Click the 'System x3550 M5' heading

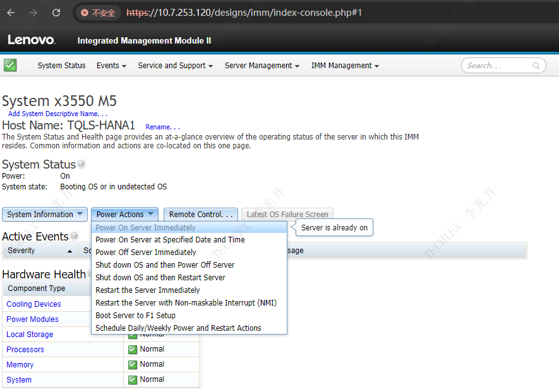[x=59, y=101]
